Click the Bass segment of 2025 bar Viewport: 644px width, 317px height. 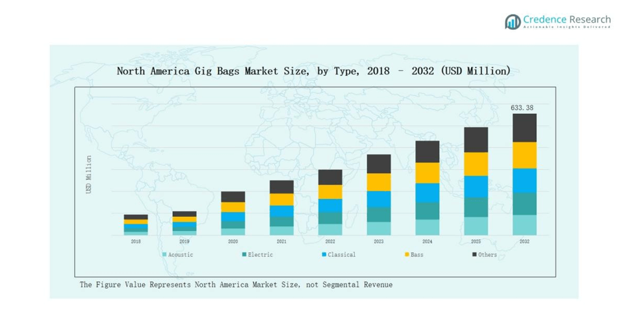point(476,164)
